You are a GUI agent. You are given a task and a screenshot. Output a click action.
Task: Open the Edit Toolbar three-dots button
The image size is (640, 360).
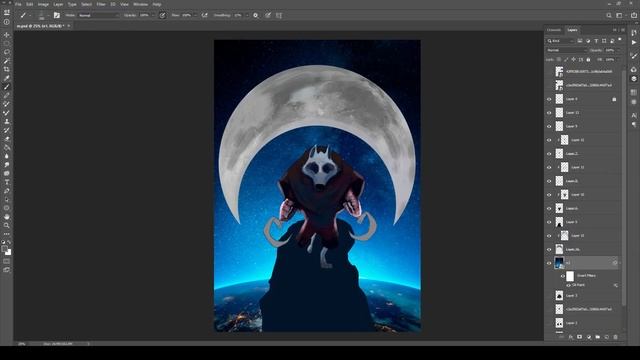pos(7,234)
